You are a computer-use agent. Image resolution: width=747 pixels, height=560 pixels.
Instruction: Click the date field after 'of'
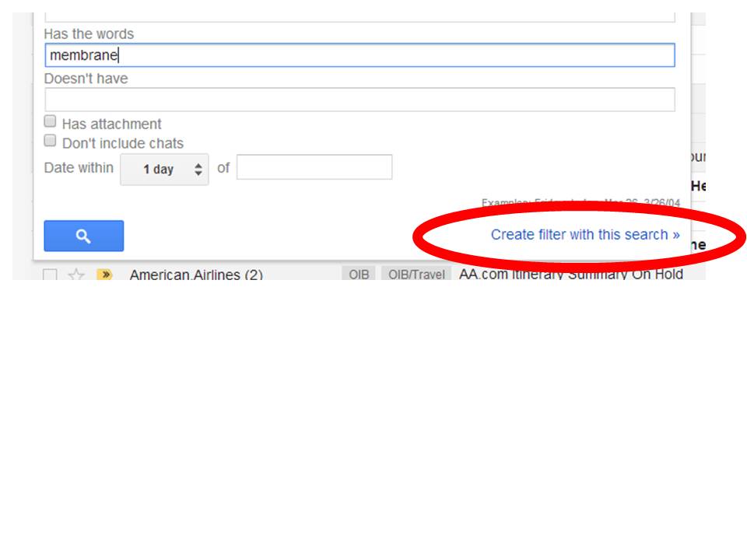(x=314, y=167)
